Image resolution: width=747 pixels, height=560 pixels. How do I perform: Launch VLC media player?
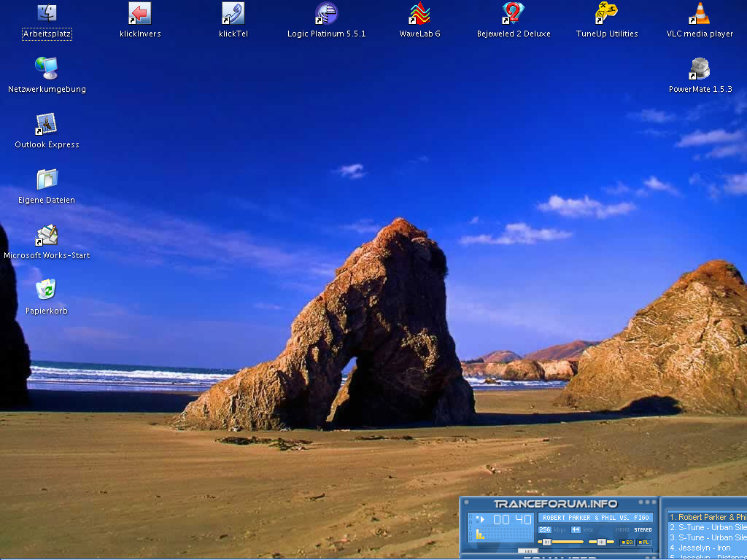[x=700, y=13]
